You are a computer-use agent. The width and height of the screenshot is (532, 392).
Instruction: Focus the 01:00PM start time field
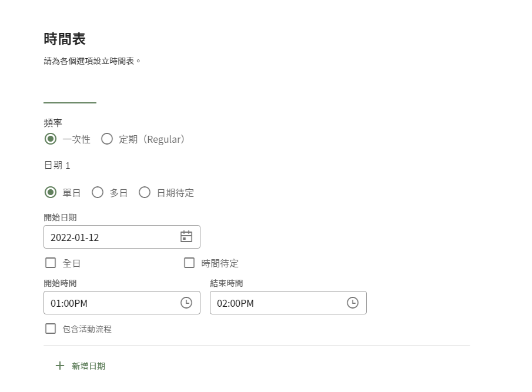point(122,303)
